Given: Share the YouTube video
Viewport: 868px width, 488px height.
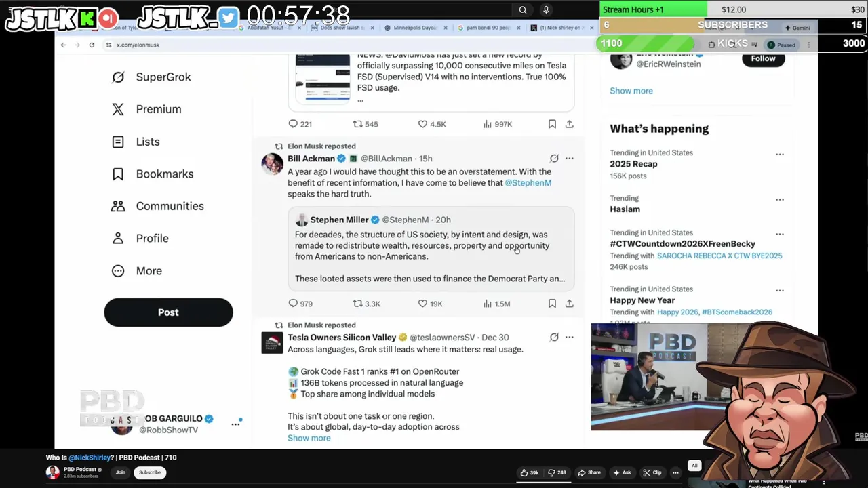Looking at the screenshot, I should [589, 472].
